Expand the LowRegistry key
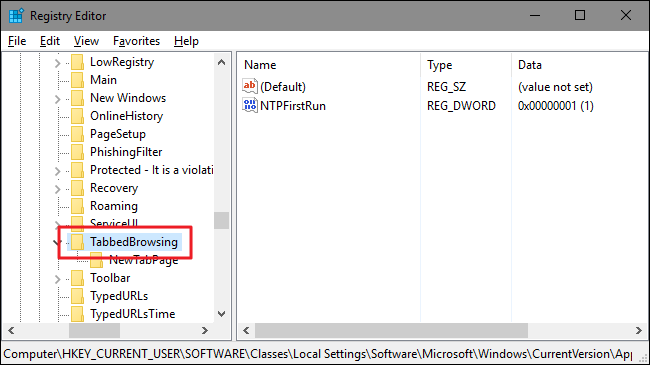This screenshot has width=650, height=365. tap(58, 63)
